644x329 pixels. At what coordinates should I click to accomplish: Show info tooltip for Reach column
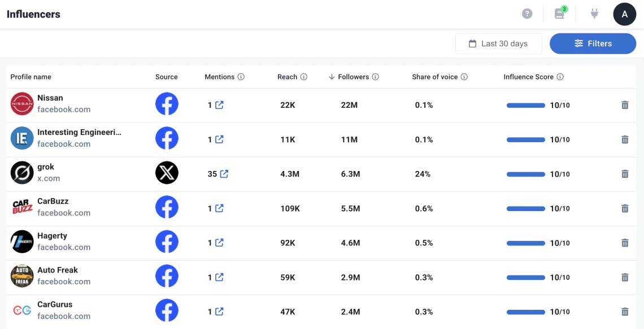pos(303,77)
